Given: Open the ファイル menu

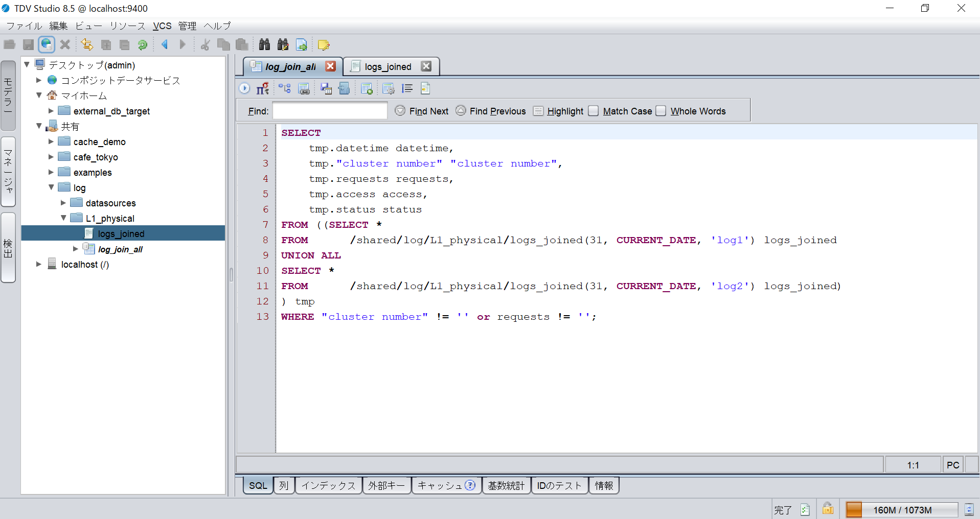Looking at the screenshot, I should pyautogui.click(x=24, y=26).
